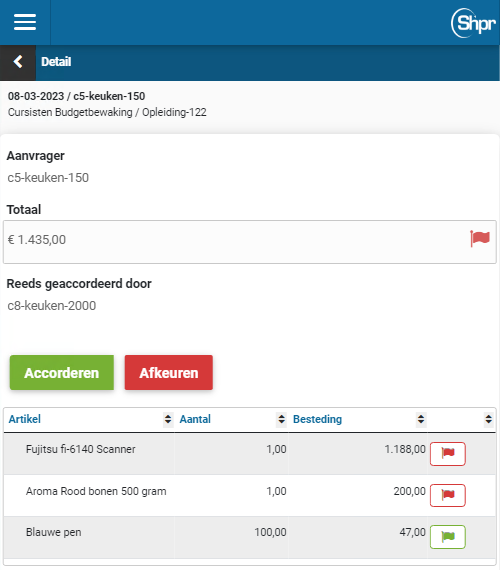This screenshot has height=570, width=500.
Task: Go back using the chevron arrow
Action: point(18,62)
